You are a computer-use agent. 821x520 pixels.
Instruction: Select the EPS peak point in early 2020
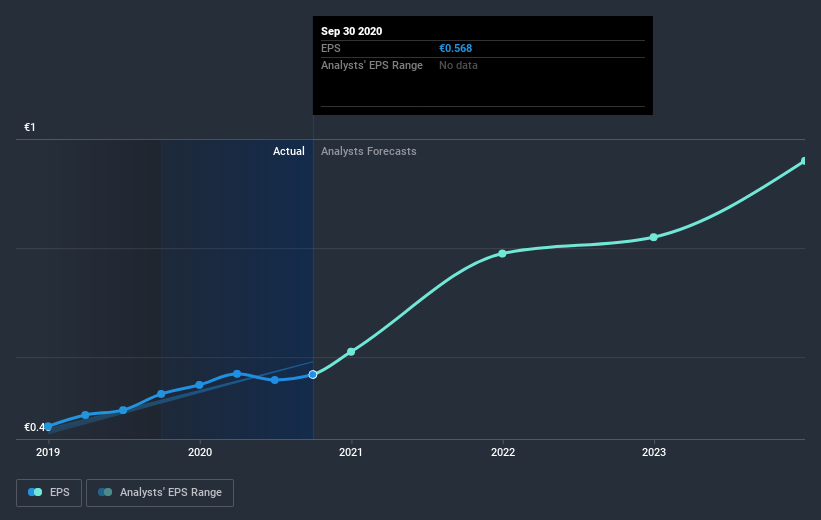237,373
